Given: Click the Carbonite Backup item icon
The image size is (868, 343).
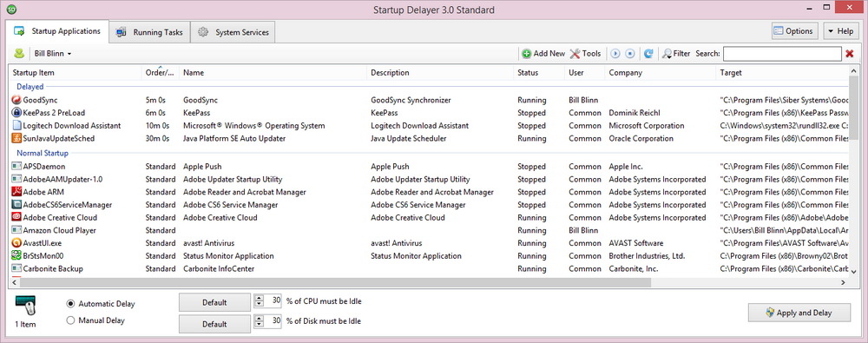Looking at the screenshot, I should [16, 268].
